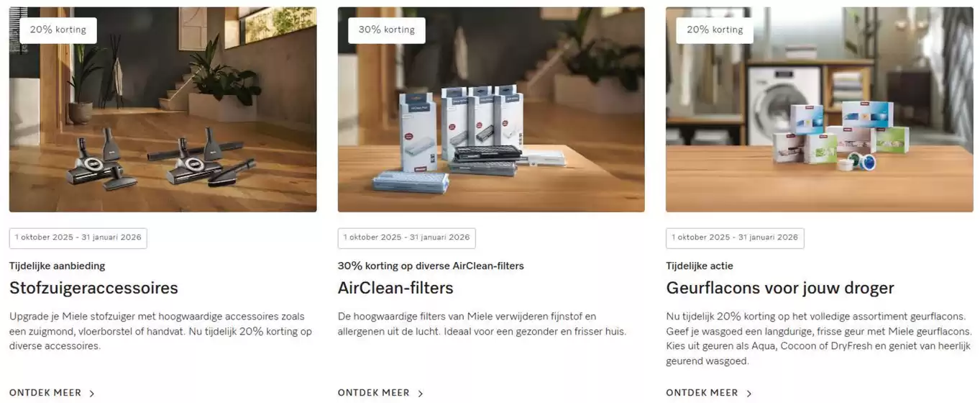
Task: Click the Tijdelijke aanbieding subtitle text
Action: [x=57, y=266]
